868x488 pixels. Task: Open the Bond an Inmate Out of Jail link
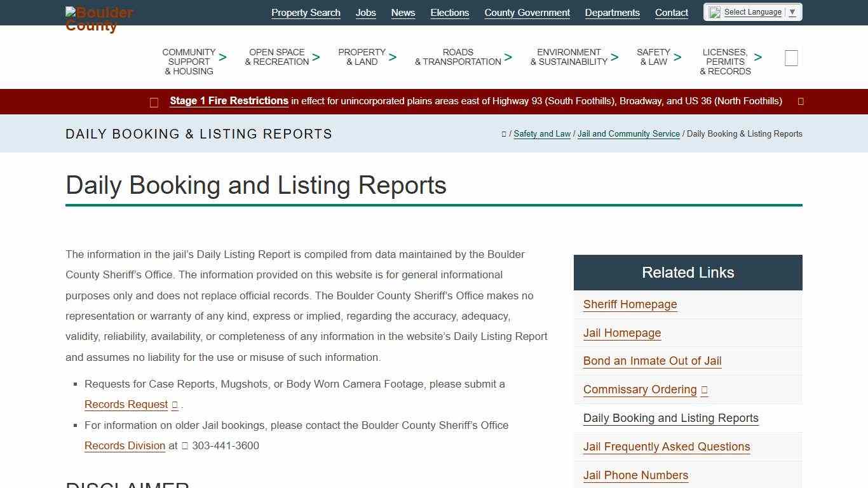[652, 361]
